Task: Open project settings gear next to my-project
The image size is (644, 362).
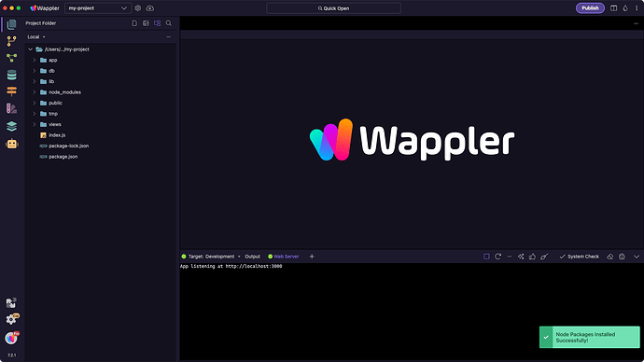Action: click(x=138, y=8)
